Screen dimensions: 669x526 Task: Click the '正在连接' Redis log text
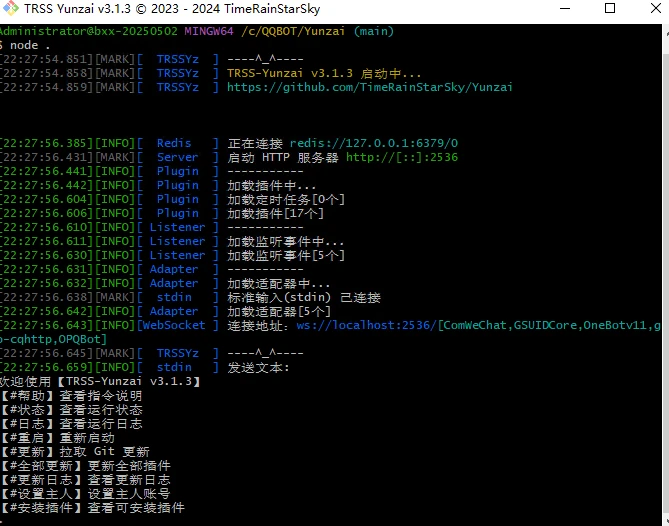click(255, 143)
